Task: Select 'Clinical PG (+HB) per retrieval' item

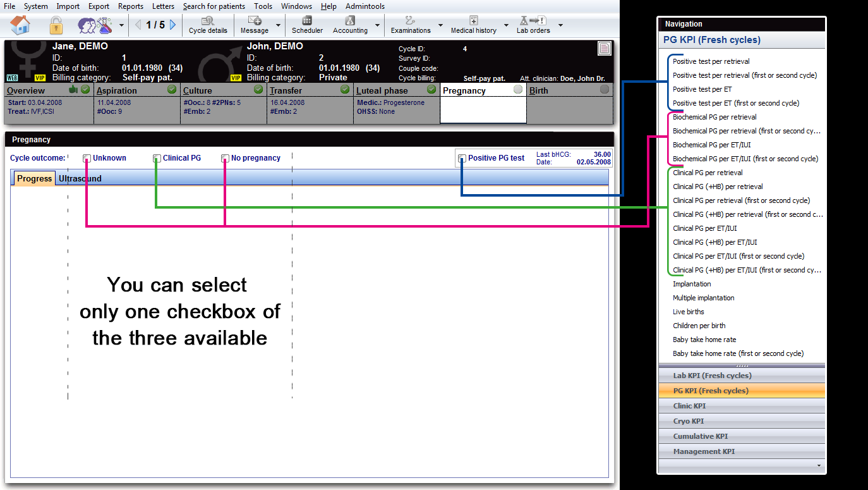Action: pos(718,187)
